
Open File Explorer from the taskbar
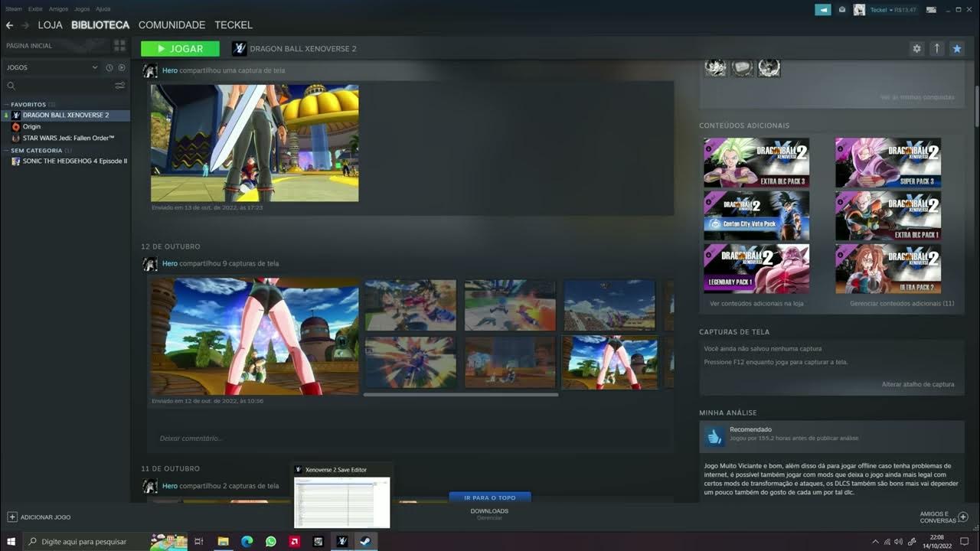[x=223, y=542]
